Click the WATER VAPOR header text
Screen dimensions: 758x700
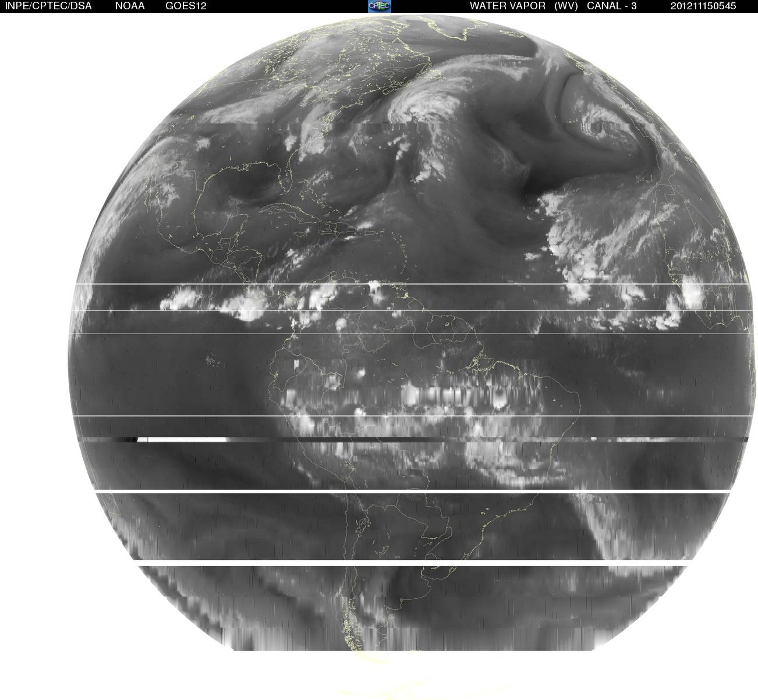coord(508,6)
